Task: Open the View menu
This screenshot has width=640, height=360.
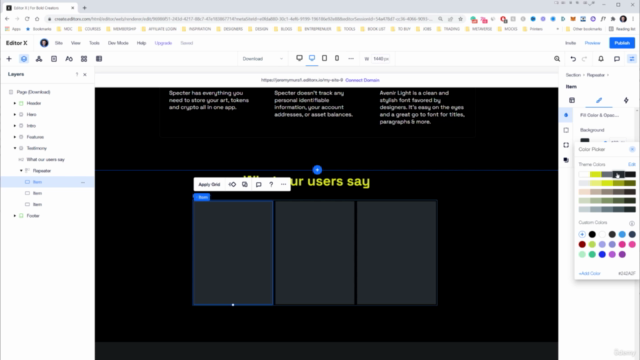Action: click(x=76, y=43)
